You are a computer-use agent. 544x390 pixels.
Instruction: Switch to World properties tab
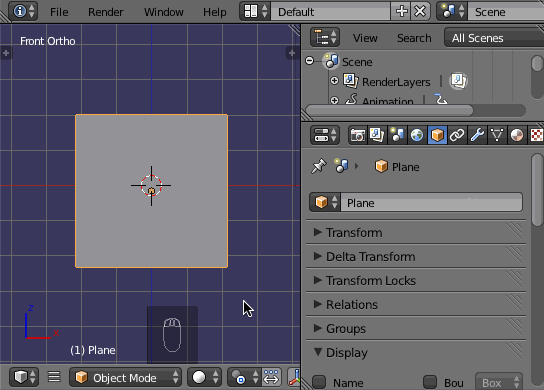point(417,135)
